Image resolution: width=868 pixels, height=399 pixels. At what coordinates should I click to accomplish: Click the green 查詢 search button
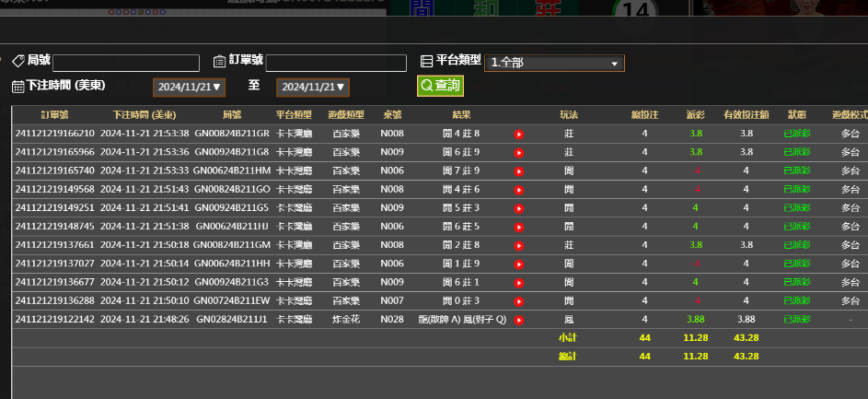coord(440,86)
